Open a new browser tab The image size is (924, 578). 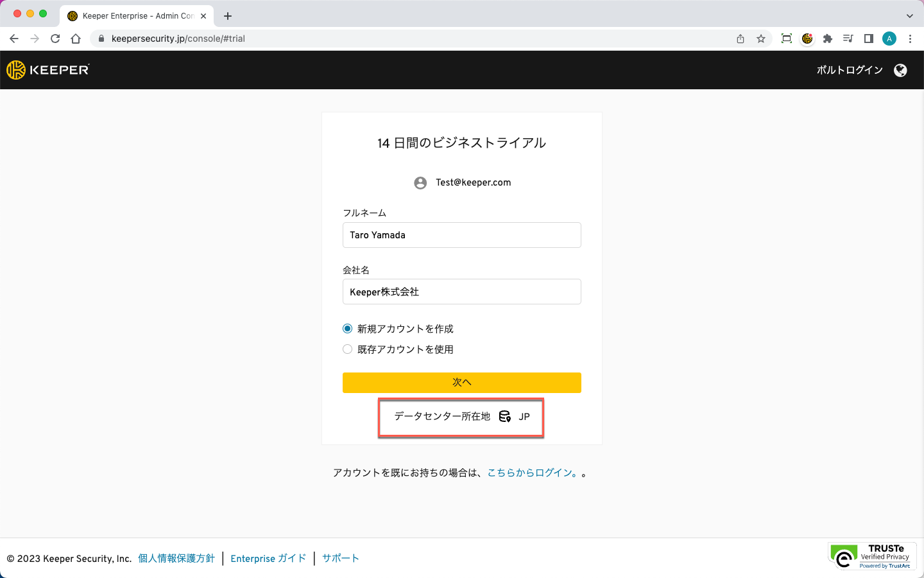[x=228, y=16]
